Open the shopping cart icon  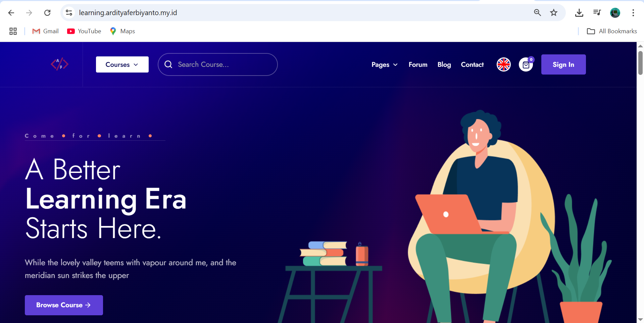(x=526, y=64)
